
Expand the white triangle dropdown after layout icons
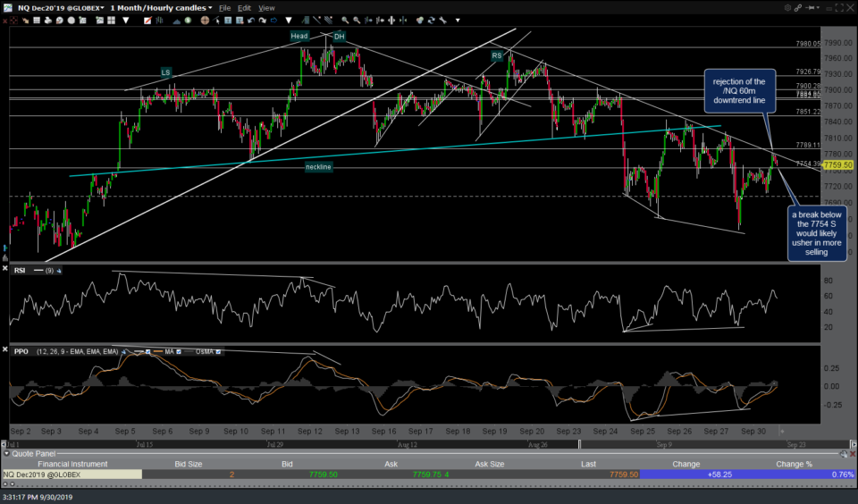126,21
